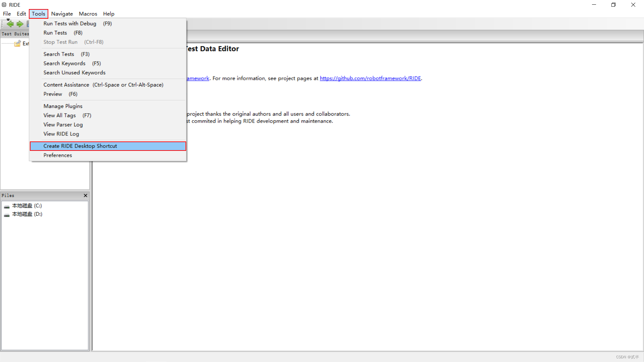Click the C: drive icon

tap(7, 206)
